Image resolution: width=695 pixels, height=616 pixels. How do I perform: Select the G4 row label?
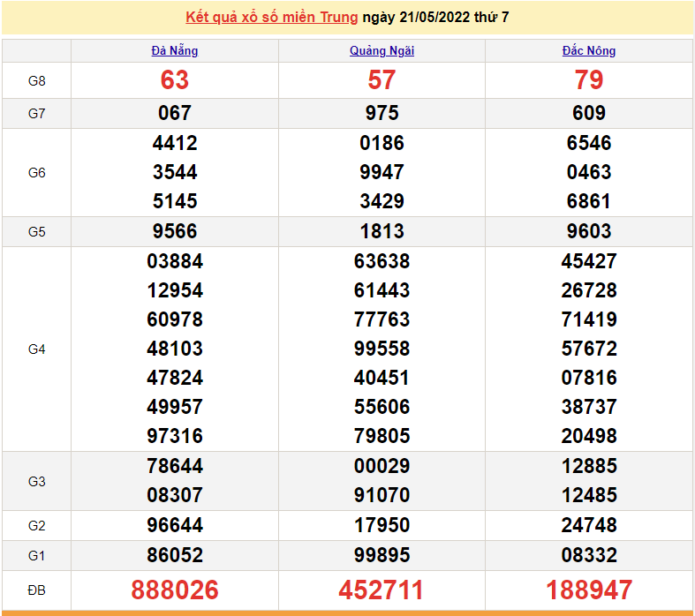pyautogui.click(x=36, y=349)
